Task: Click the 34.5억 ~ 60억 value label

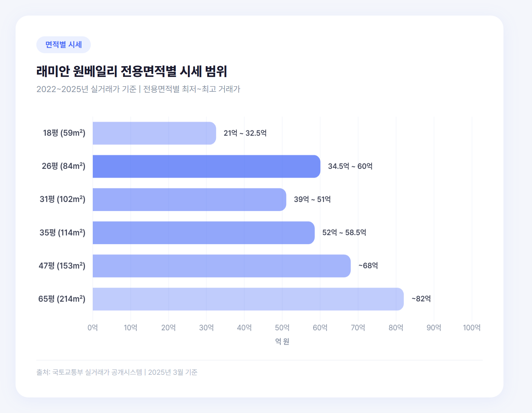Action: tap(350, 166)
